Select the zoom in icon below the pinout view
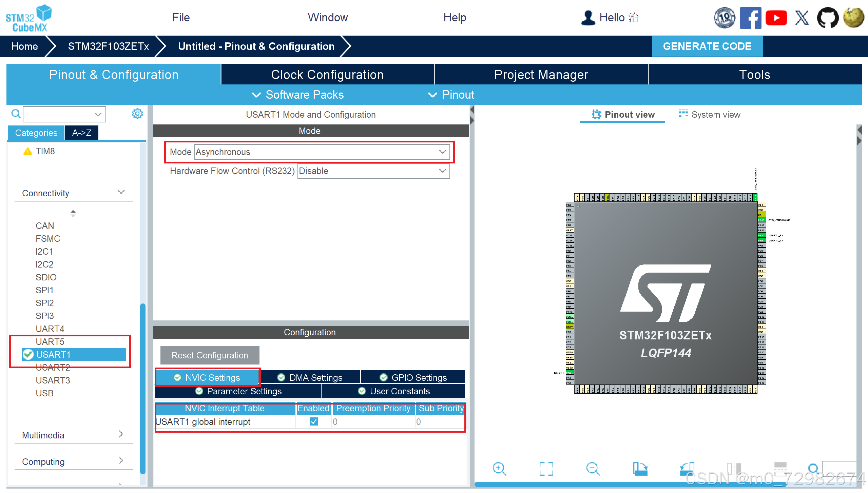 (x=499, y=469)
